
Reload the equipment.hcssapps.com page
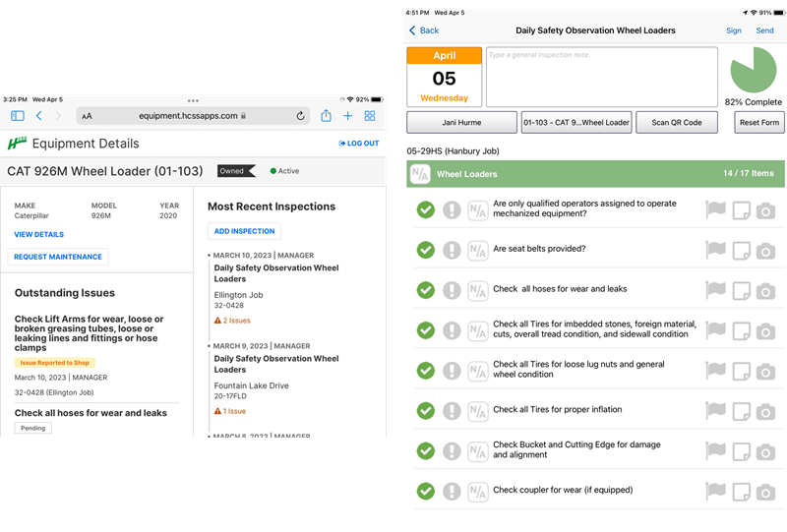click(x=300, y=116)
